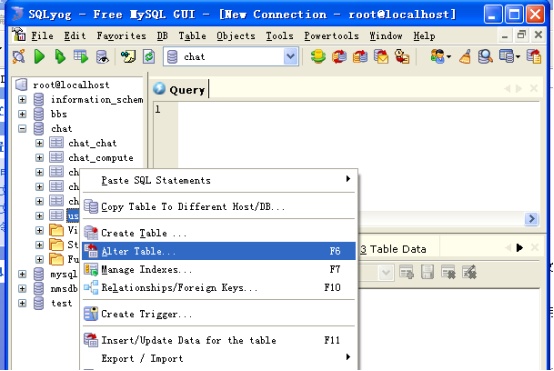Image resolution: width=554 pixels, height=371 pixels.
Task: Click the execute and edit resultset icon
Action: [x=81, y=57]
